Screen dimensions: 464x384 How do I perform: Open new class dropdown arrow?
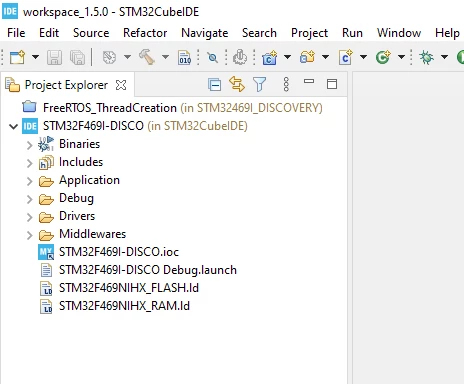coord(402,57)
